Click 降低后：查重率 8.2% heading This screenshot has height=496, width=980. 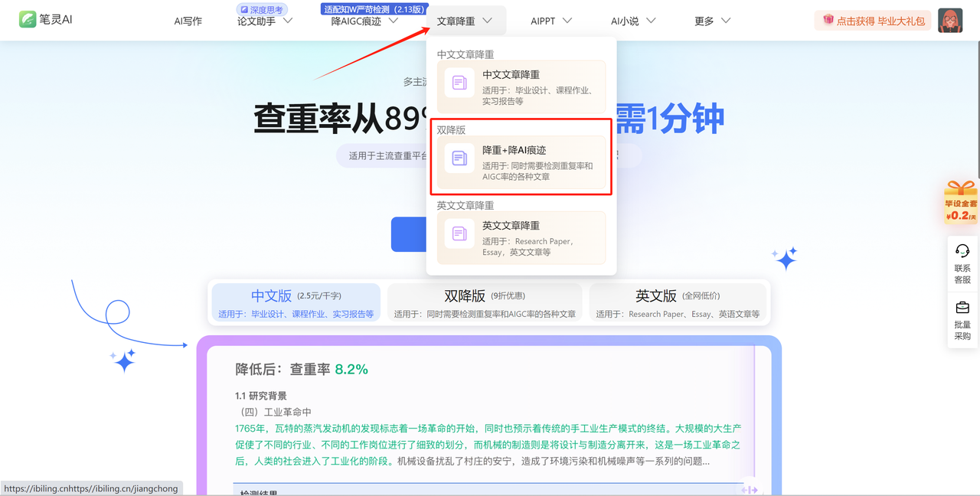[302, 369]
